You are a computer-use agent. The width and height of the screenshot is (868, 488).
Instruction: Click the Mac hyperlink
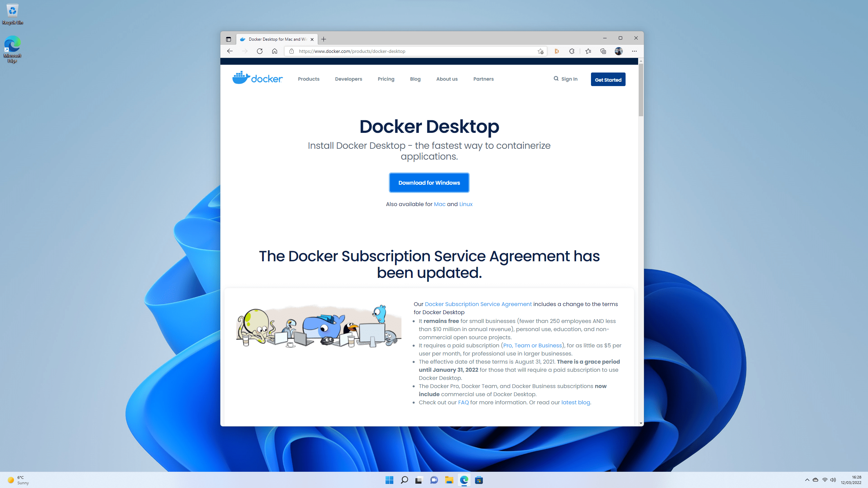[439, 204]
